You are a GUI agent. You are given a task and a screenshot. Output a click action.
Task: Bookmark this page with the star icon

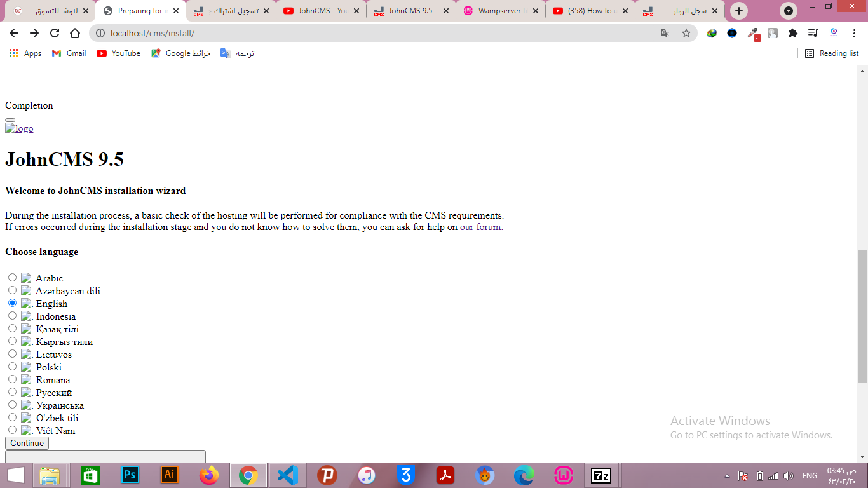coord(686,33)
